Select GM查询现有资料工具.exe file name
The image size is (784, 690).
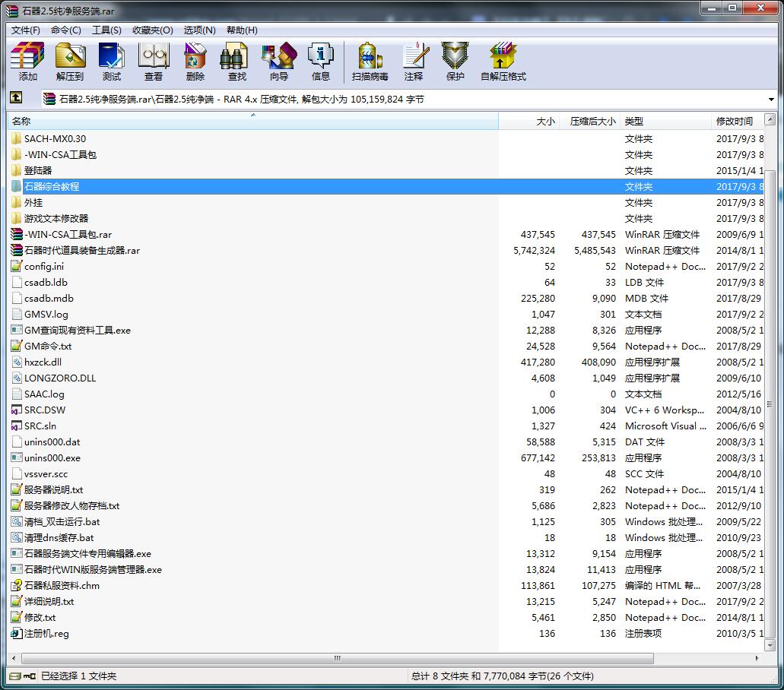pos(78,331)
